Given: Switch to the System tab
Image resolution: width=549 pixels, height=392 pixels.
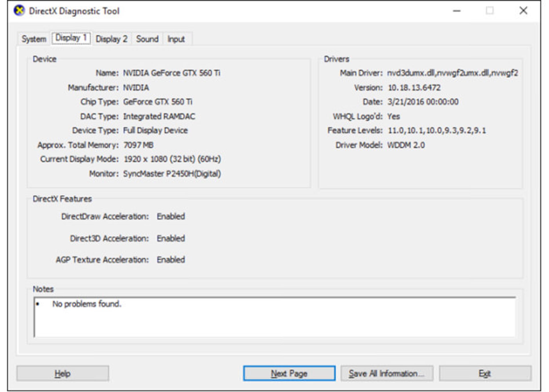Looking at the screenshot, I should click(x=34, y=39).
